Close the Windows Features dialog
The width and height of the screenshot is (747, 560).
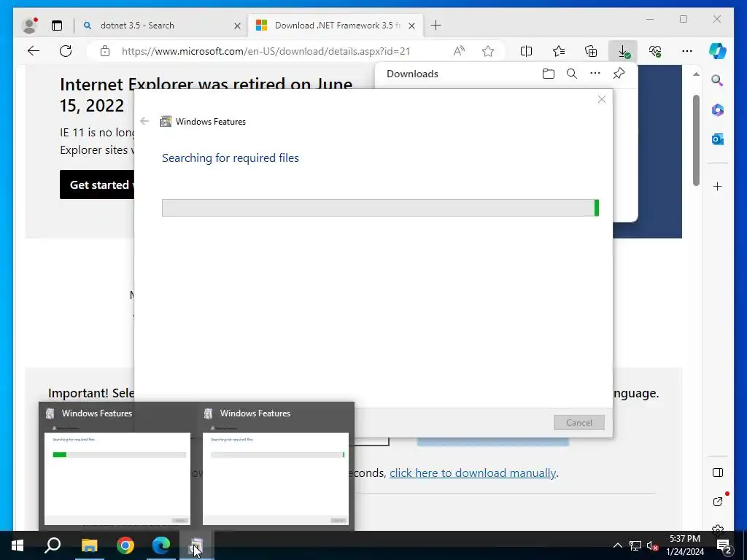602,99
